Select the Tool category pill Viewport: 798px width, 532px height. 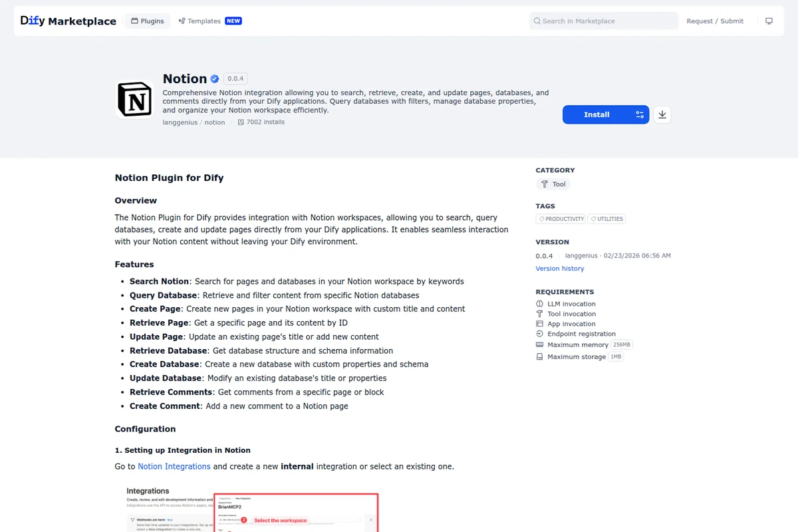pyautogui.click(x=553, y=184)
